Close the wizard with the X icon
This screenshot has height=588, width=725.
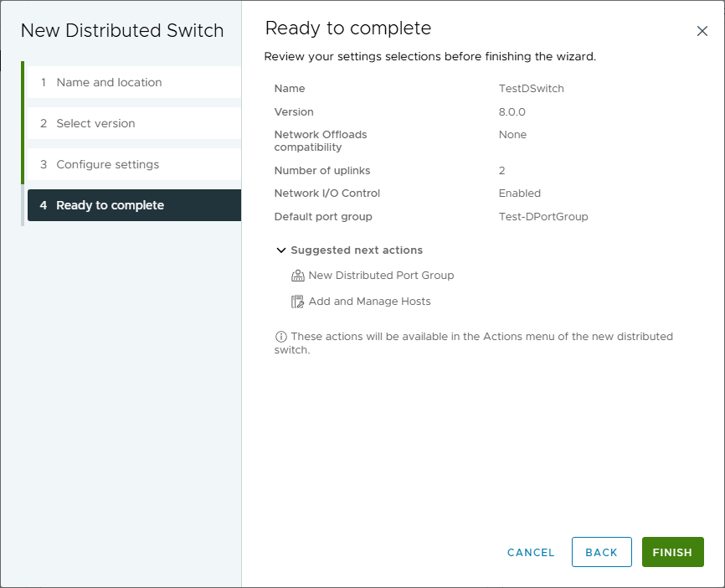702,31
